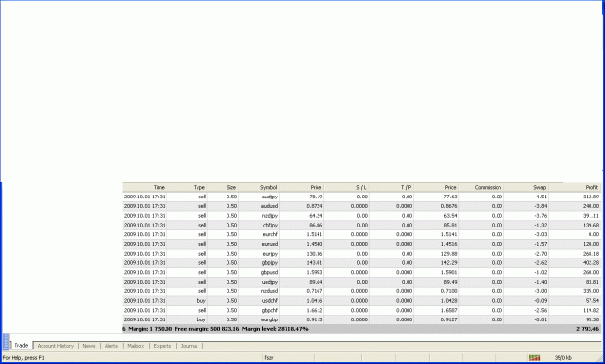
Task: Click the -0.09 swap value
Action: pyautogui.click(x=541, y=301)
